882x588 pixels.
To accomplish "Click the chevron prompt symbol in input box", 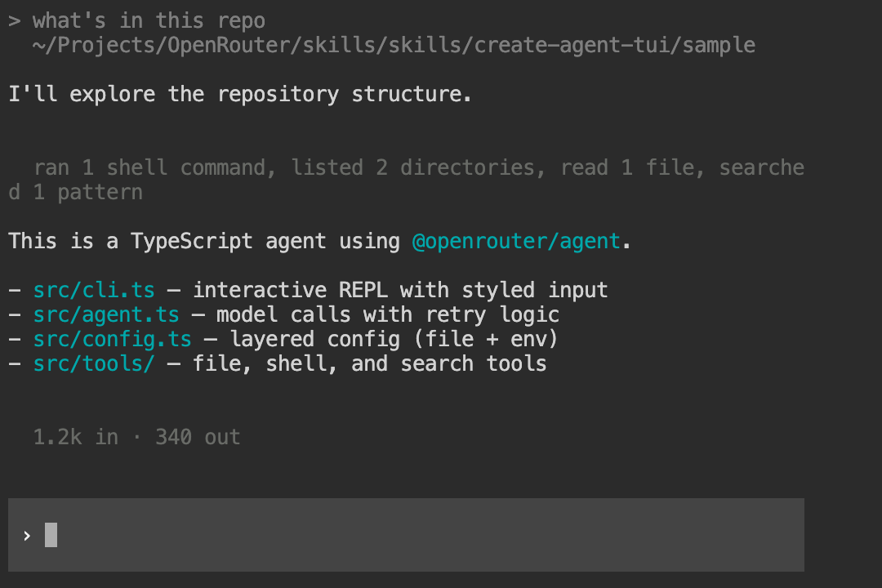I will 27,536.
